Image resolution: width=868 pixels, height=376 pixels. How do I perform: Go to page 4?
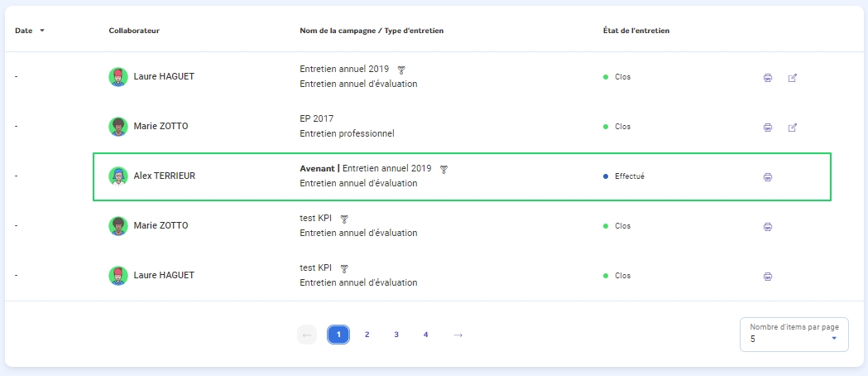pyautogui.click(x=425, y=335)
